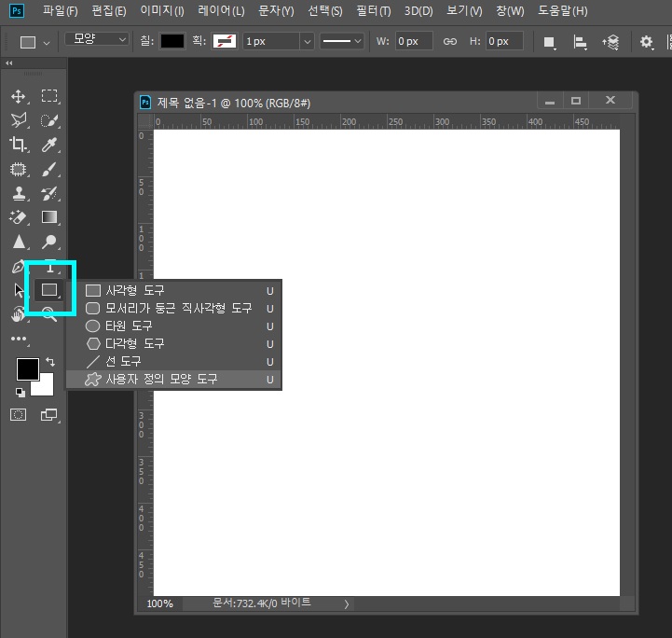This screenshot has width=672, height=638.
Task: Open path operations in options bar
Action: tap(549, 42)
